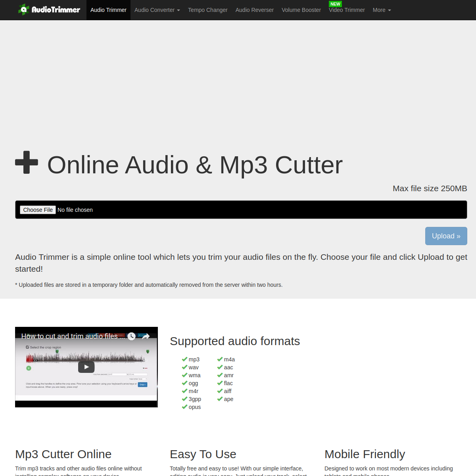Viewport: 476px width, 476px height.
Task: Select the Audio Trimmer tab
Action: tap(108, 10)
